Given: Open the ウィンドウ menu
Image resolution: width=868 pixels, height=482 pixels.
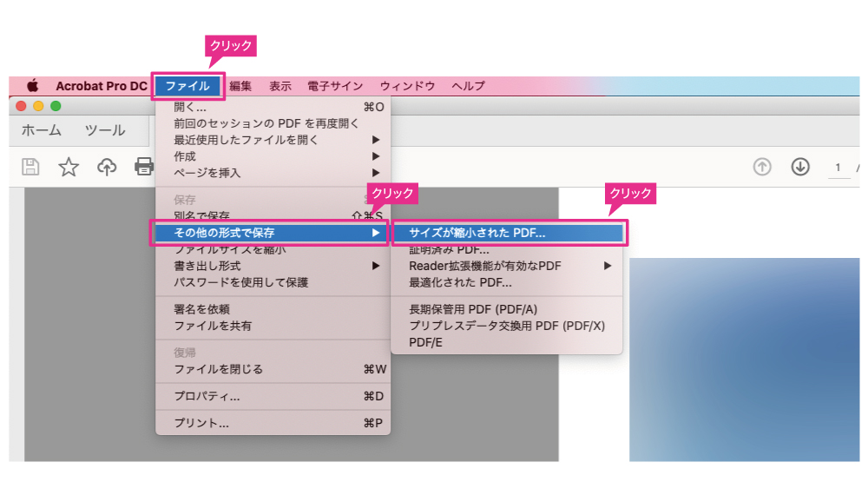Looking at the screenshot, I should click(x=407, y=86).
